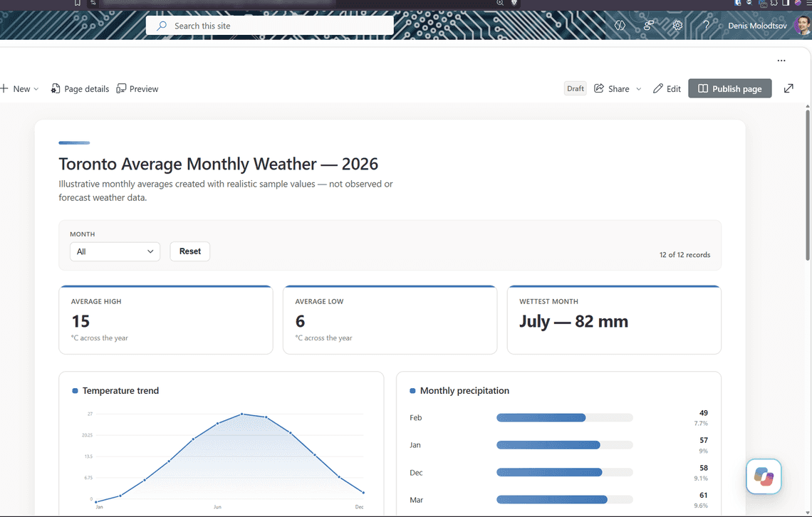This screenshot has width=812, height=517.
Task: Expand the Share dropdown chevron
Action: point(638,89)
